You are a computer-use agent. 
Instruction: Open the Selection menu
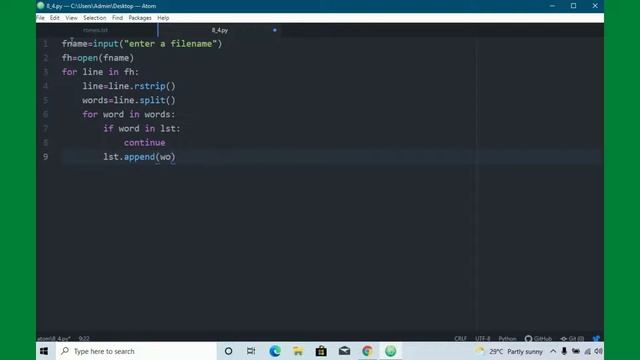[x=95, y=18]
